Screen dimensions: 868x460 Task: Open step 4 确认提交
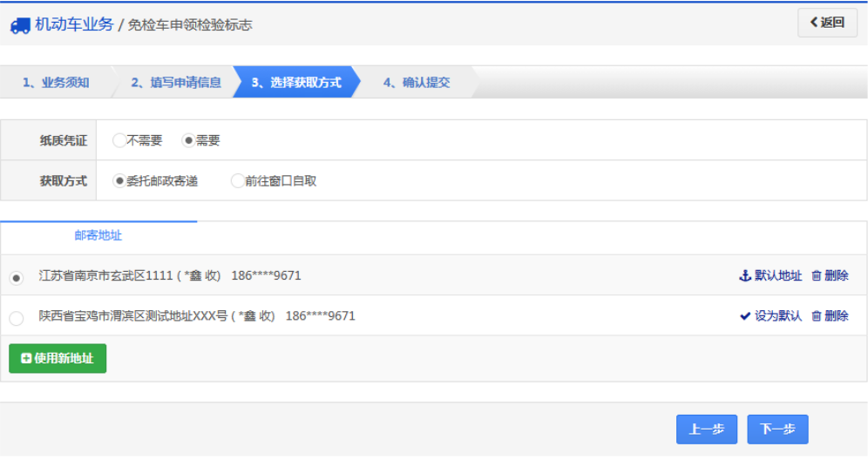(x=417, y=83)
